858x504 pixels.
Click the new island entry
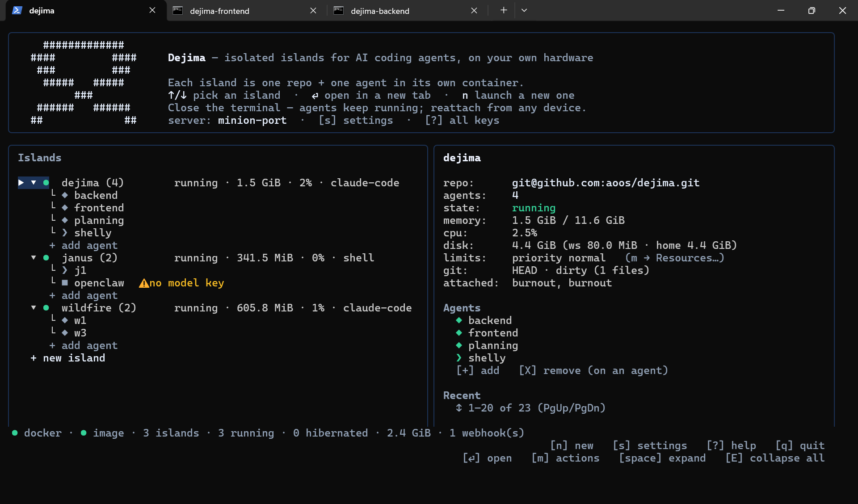pyautogui.click(x=68, y=358)
